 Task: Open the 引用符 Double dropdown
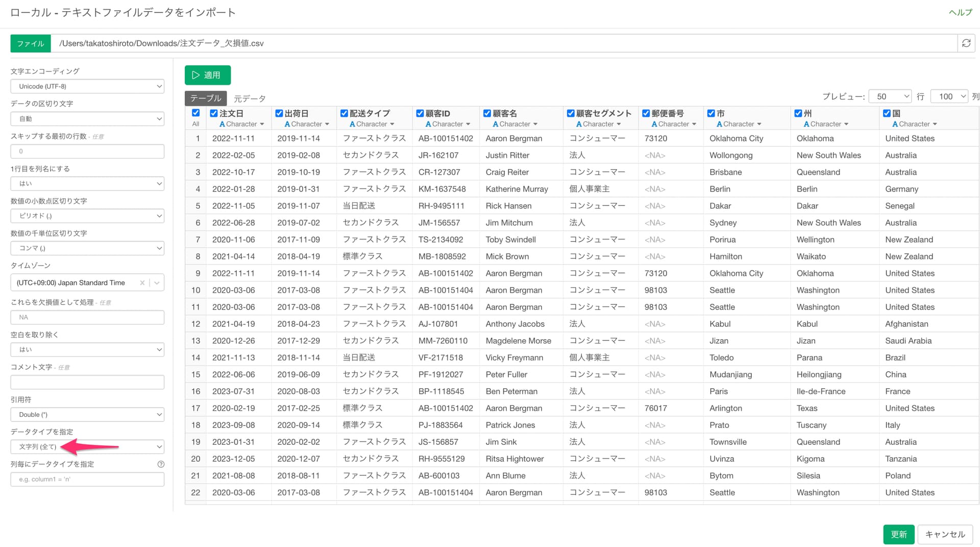tap(87, 415)
